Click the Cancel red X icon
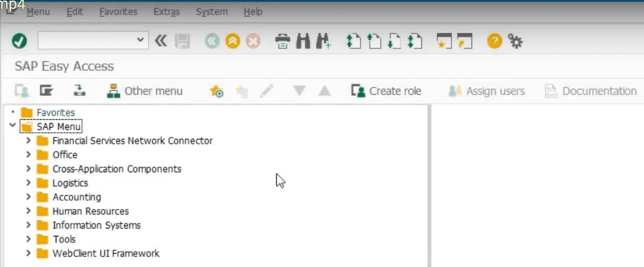The image size is (644, 267). 253,41
